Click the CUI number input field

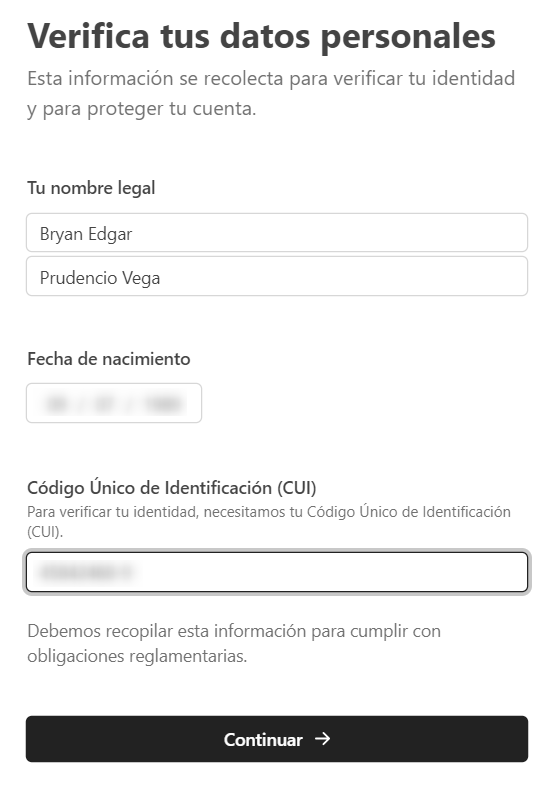[277, 572]
